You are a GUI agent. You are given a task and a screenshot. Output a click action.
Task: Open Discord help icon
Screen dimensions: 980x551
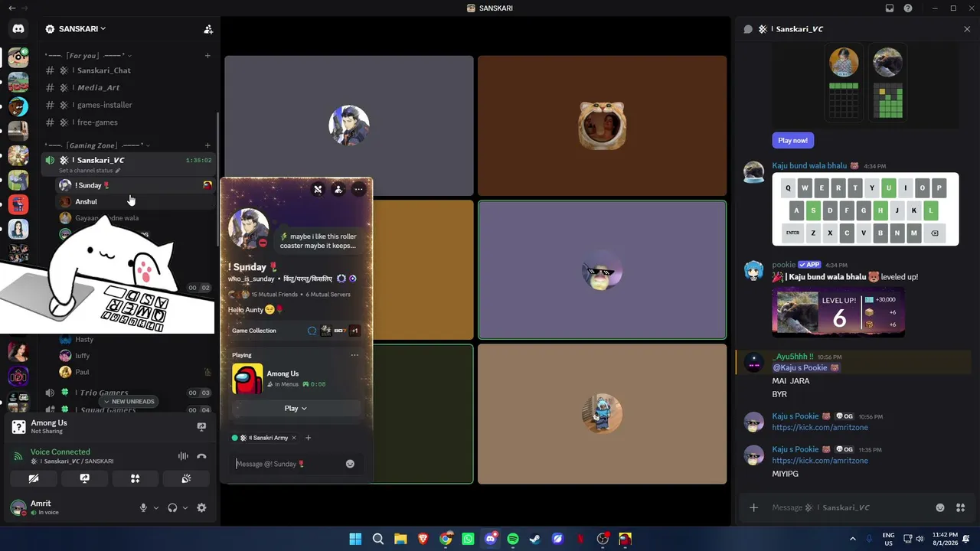tap(908, 8)
